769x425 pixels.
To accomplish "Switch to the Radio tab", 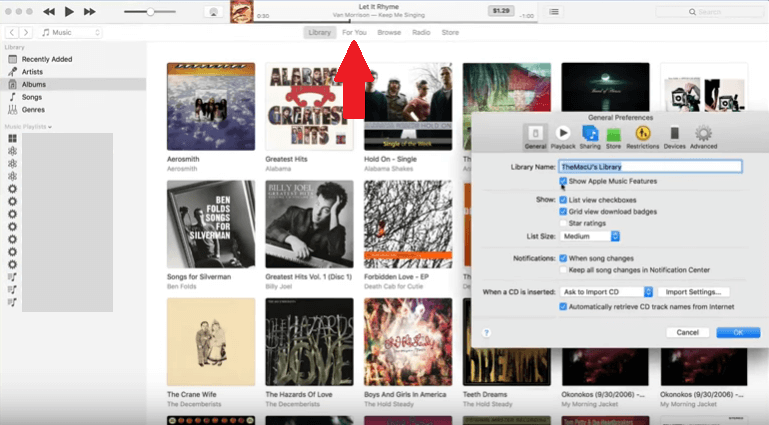I will 421,32.
